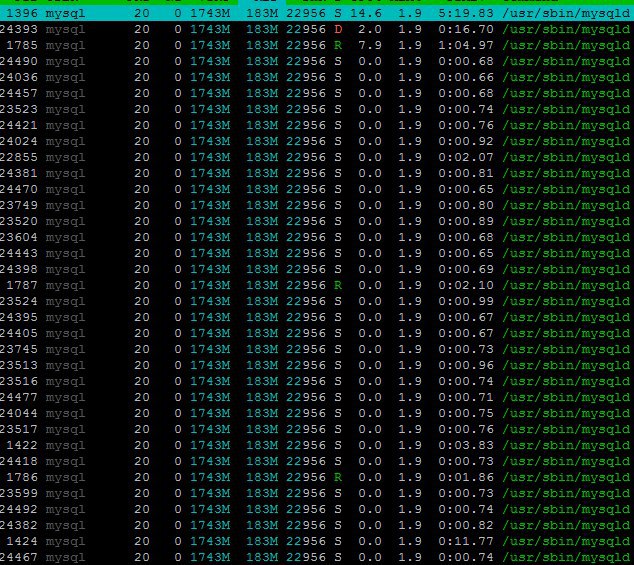Click the red D state indicator
The image size is (634, 565).
point(338,30)
